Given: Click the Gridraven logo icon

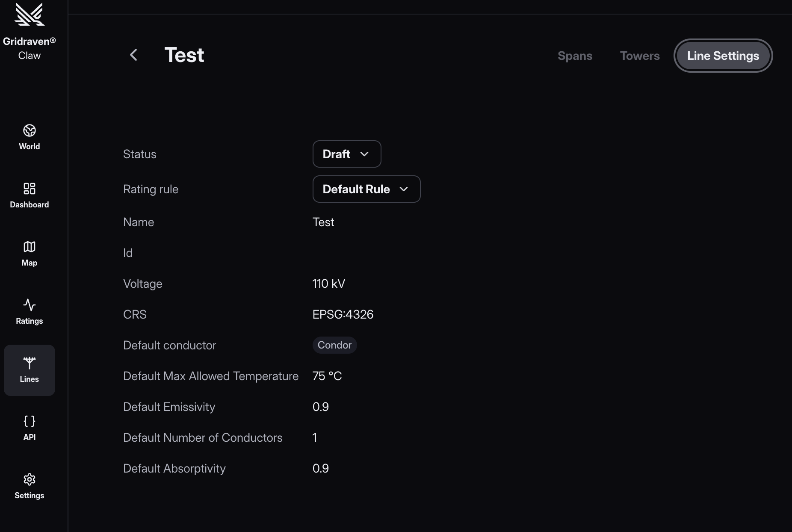Looking at the screenshot, I should (30, 15).
